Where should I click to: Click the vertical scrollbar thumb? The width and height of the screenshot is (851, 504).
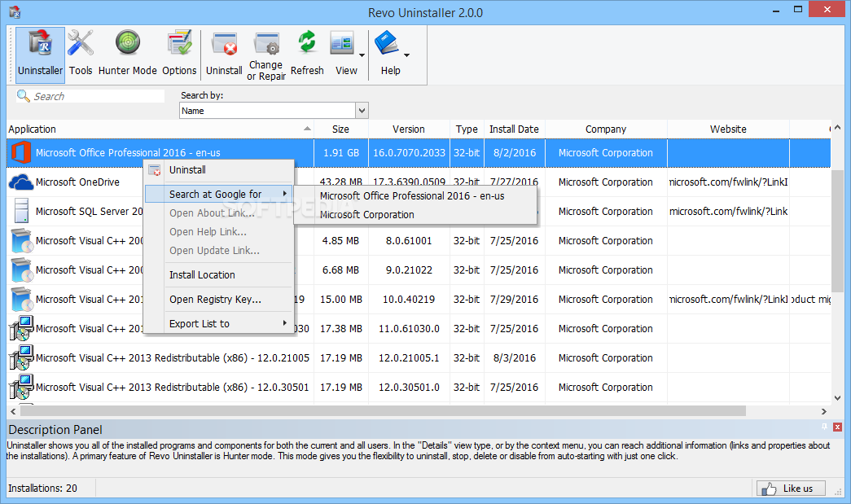(x=837, y=230)
